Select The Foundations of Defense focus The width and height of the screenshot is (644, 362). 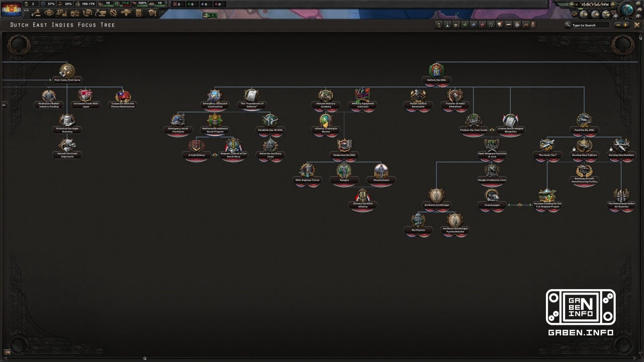point(252,99)
